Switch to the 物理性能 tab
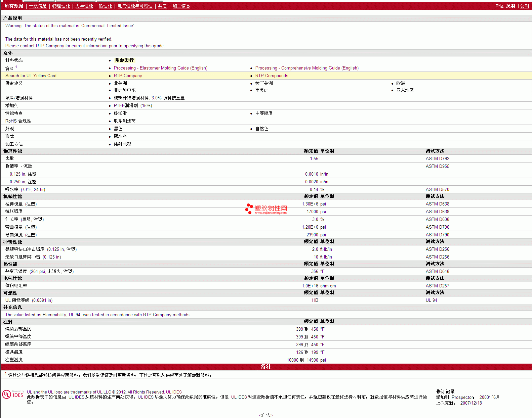Viewport: 532px width, 418px height. click(x=61, y=6)
